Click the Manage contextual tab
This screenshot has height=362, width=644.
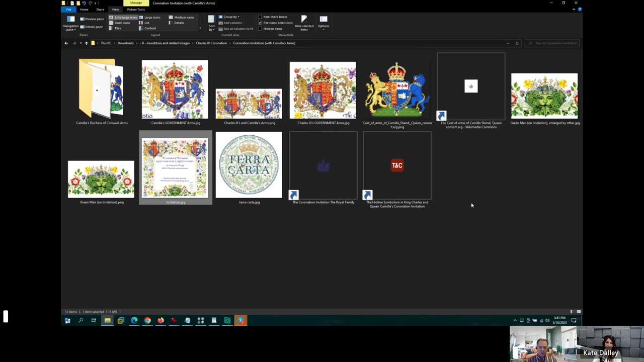point(136,3)
